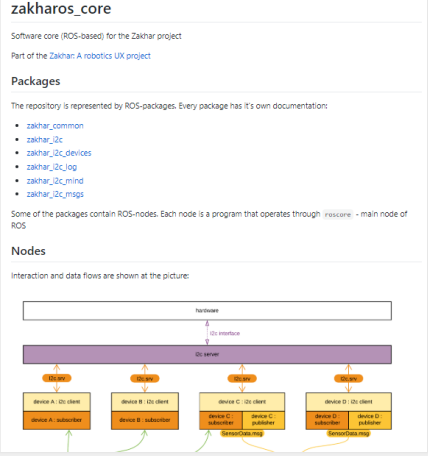Click the device D : i2c client box
This screenshot has height=456, width=428.
349,402
